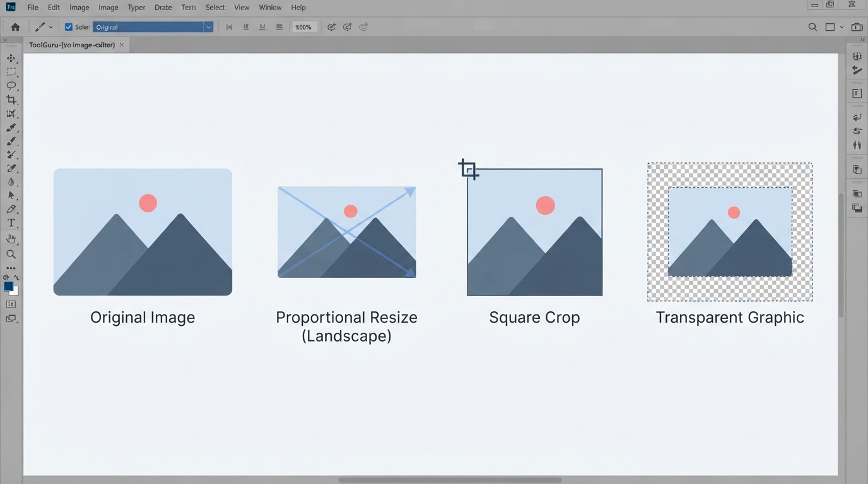Open the File menu
The height and width of the screenshot is (484, 868).
[33, 8]
